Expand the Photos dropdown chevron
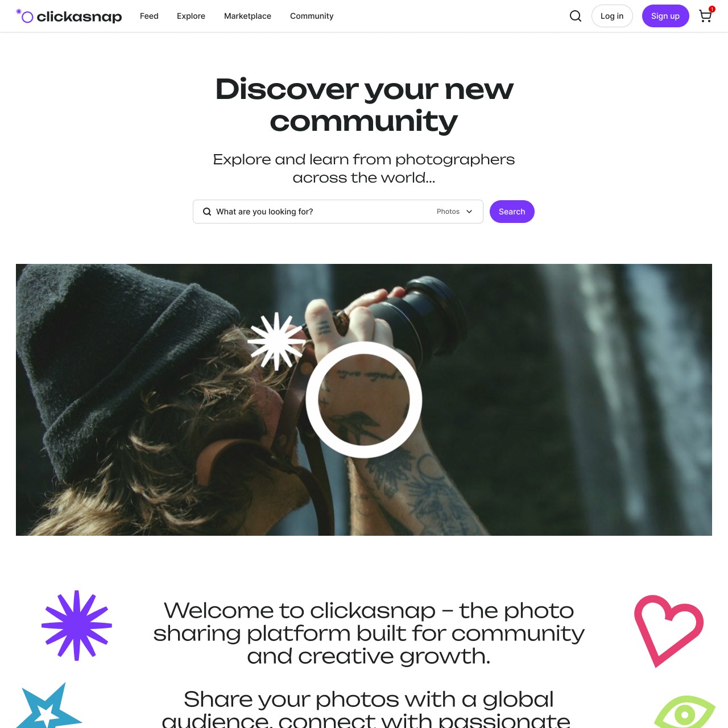 click(x=469, y=212)
